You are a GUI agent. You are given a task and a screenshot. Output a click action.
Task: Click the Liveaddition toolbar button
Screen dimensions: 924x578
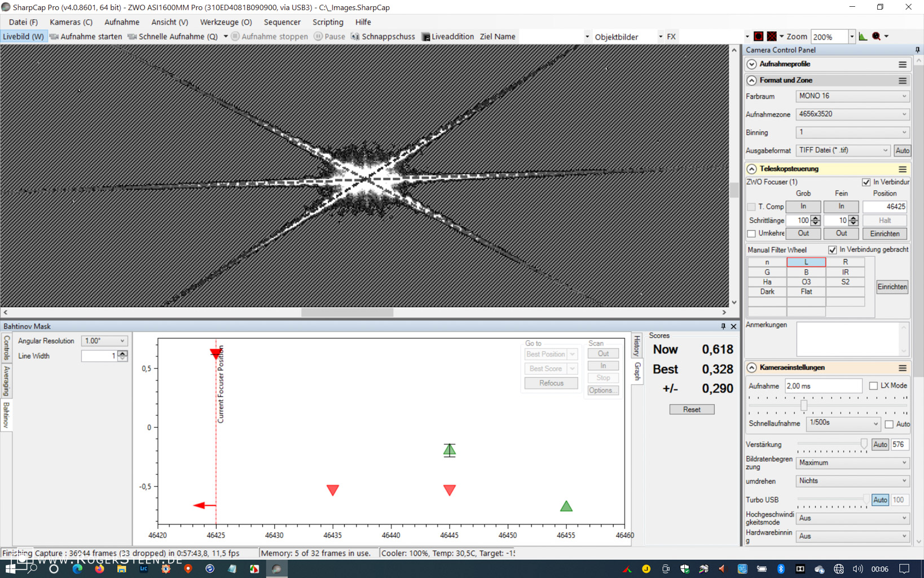tap(448, 37)
